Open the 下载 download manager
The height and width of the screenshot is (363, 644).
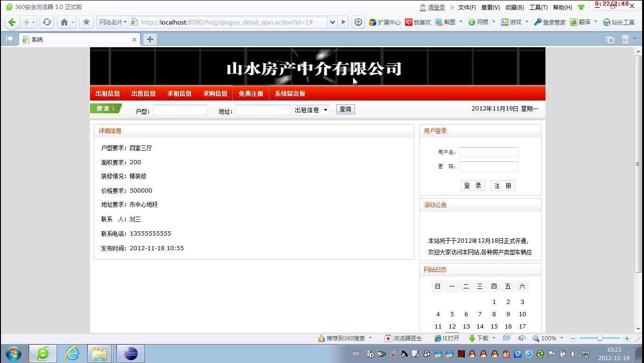(479, 338)
